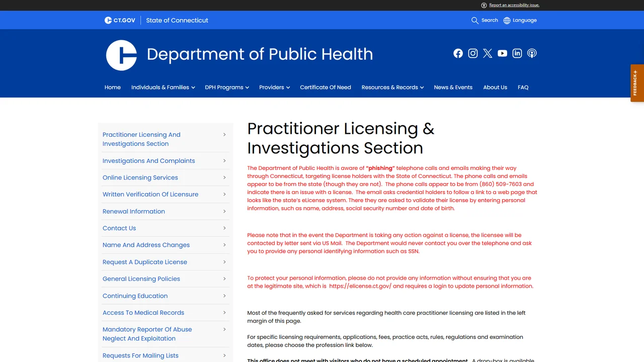
Task: Open the Feedback side tab
Action: [x=637, y=83]
